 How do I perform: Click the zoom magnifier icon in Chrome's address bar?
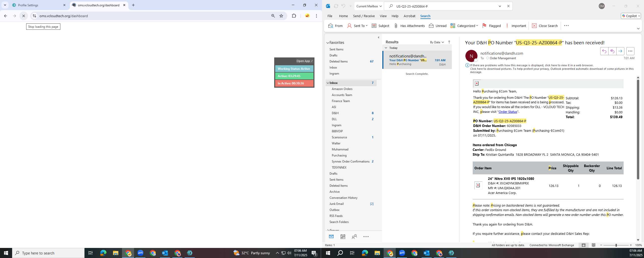[273, 16]
